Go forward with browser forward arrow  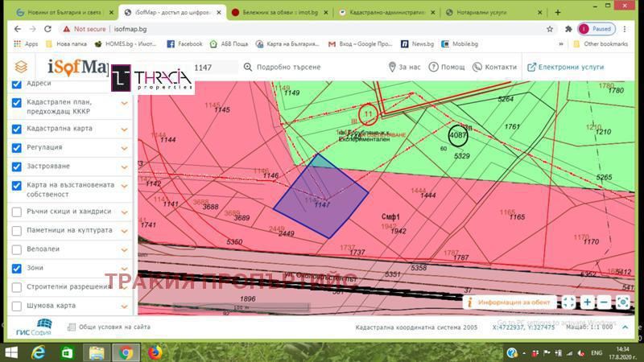[32, 29]
